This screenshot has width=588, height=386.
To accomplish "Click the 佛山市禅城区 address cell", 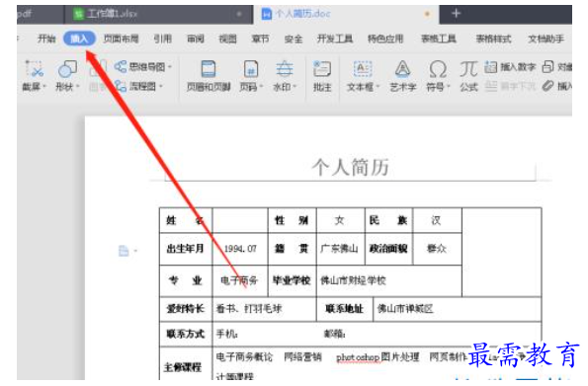I will tap(458, 309).
